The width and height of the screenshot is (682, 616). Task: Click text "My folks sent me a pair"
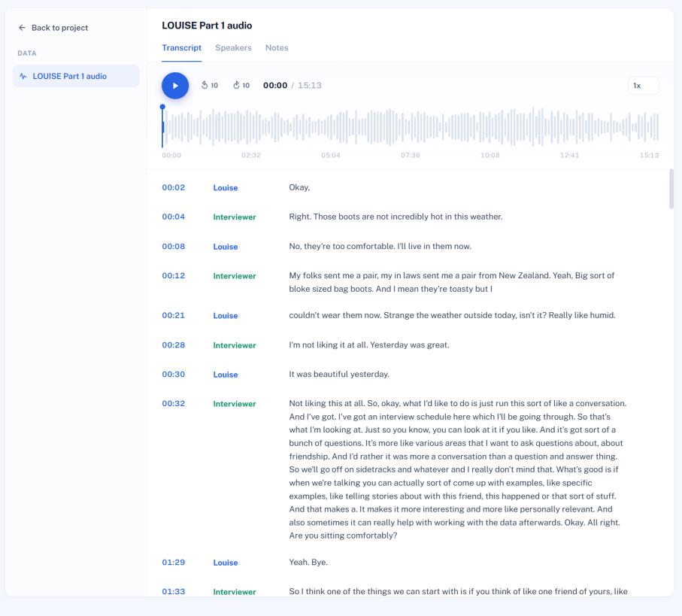coord(334,275)
